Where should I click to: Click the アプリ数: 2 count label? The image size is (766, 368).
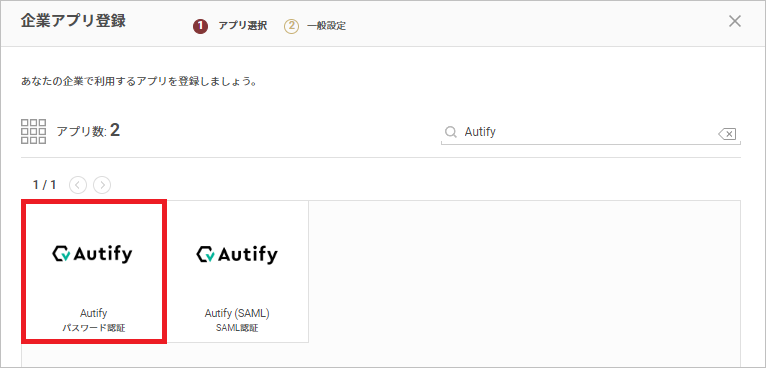click(x=88, y=130)
